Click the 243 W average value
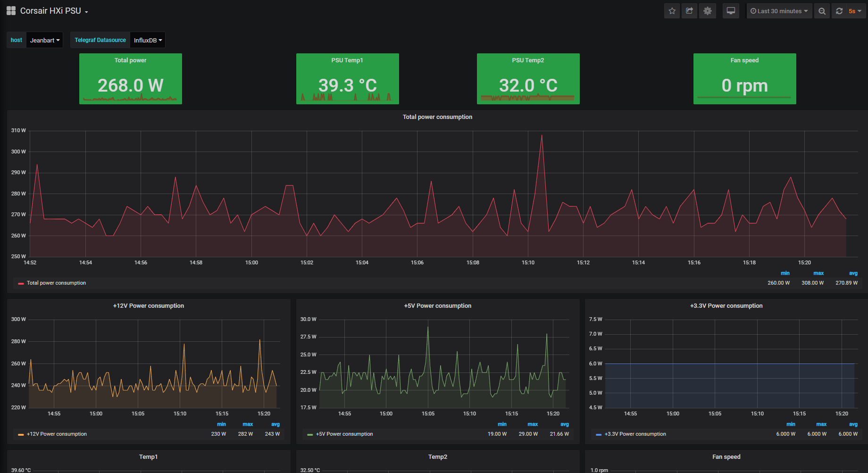Screen dimensions: 868x473 pos(272,434)
